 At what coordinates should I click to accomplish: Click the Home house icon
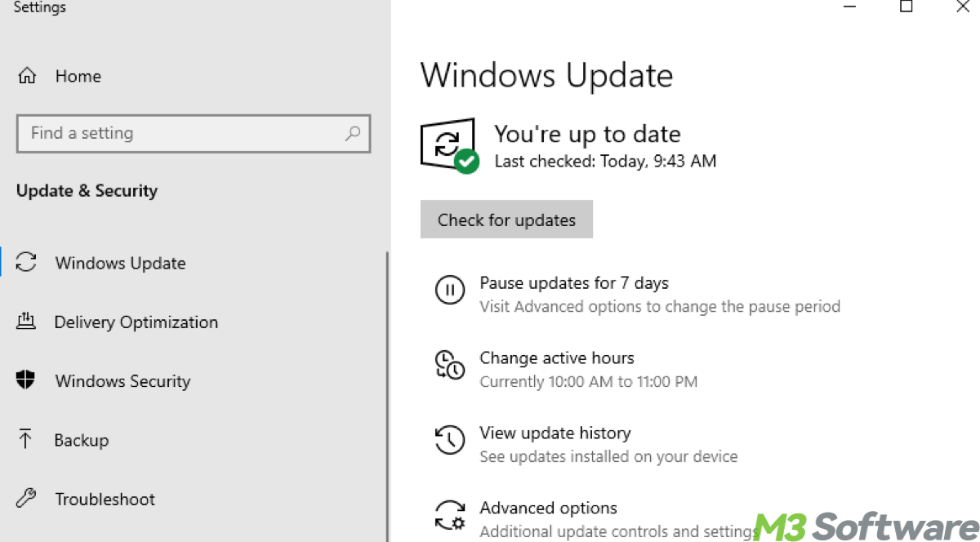(x=27, y=76)
